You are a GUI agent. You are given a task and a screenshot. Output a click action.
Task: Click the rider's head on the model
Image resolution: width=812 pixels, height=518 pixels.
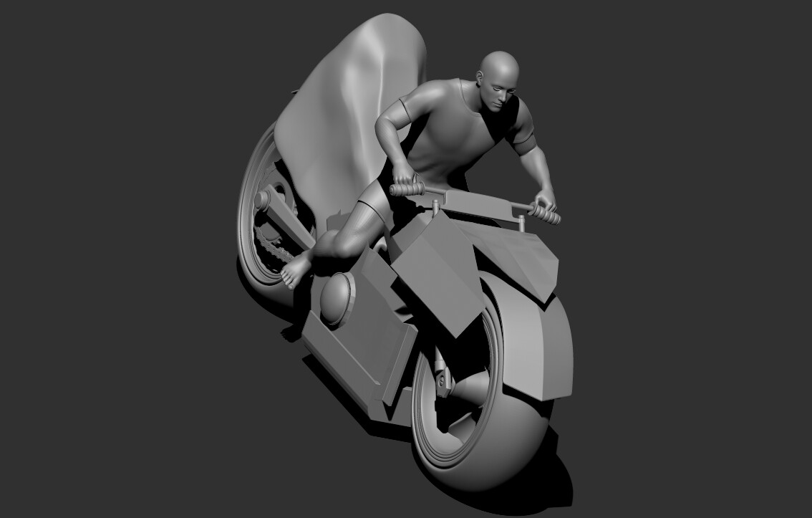click(498, 80)
